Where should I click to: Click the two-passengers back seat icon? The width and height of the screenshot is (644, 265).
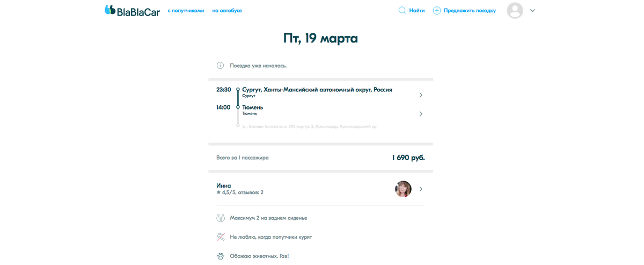[221, 218]
